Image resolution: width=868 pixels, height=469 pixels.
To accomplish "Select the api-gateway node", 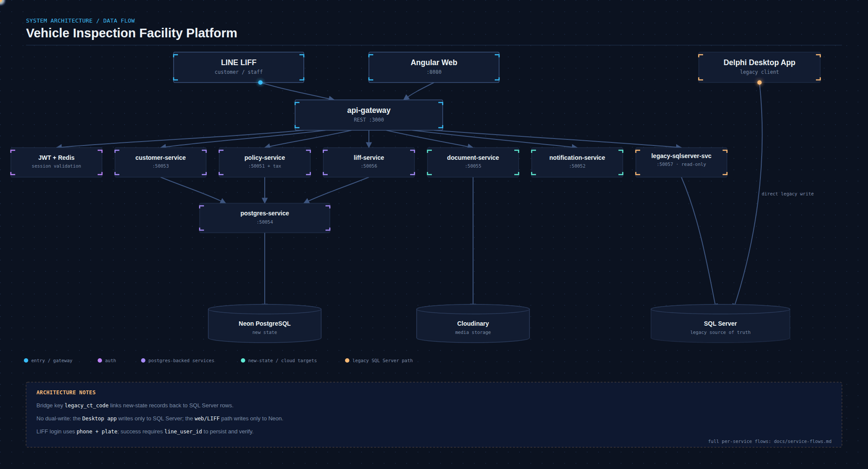I will 369,115.
